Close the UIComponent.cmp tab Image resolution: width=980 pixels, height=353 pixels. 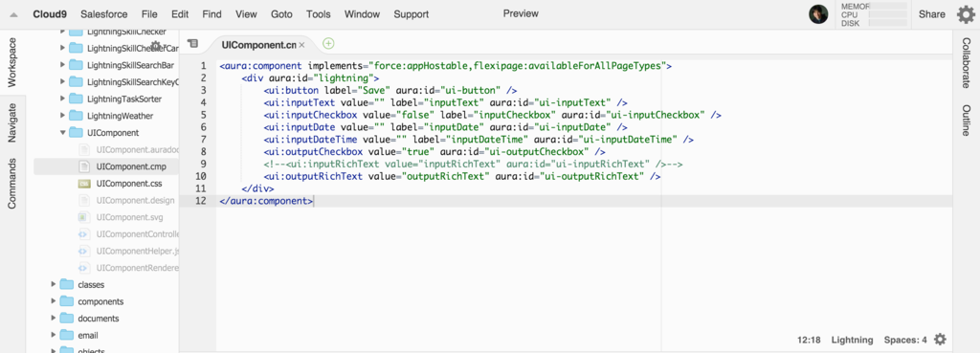[301, 45]
